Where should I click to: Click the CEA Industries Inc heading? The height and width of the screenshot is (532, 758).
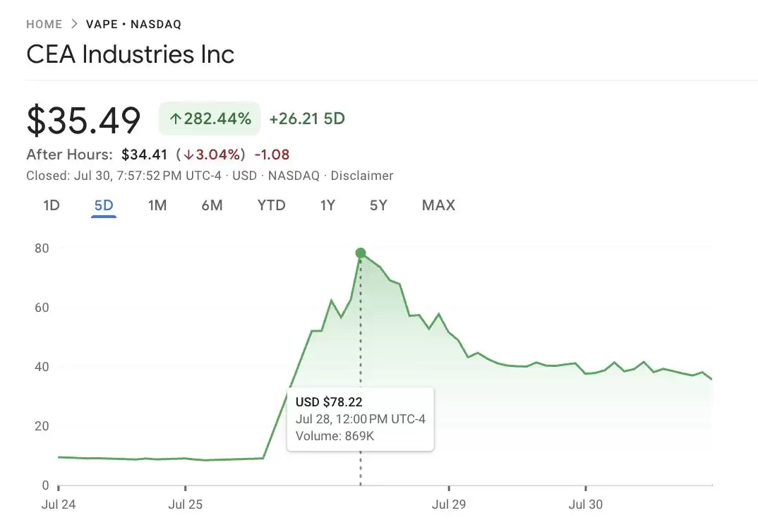click(131, 55)
